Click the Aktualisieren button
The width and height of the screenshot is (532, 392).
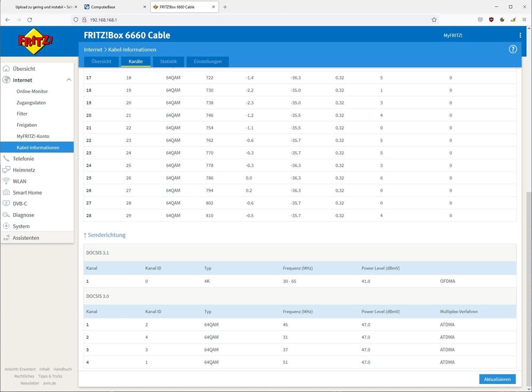click(497, 379)
